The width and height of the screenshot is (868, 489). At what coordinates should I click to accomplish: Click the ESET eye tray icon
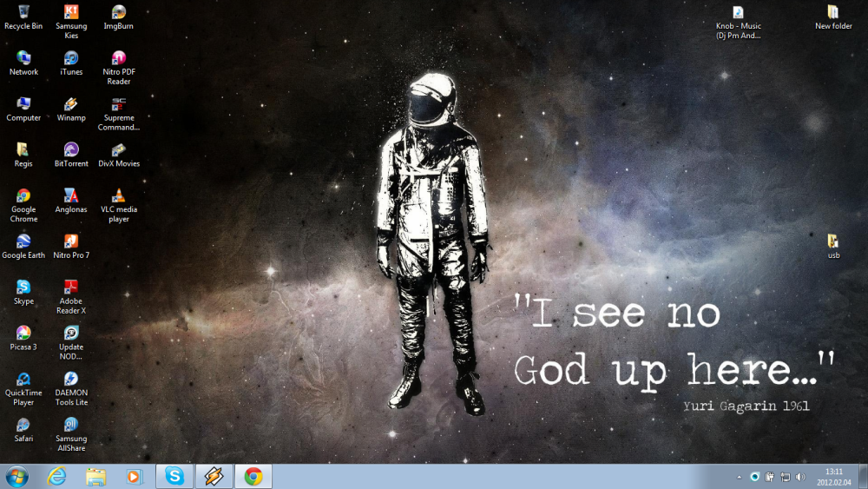click(754, 477)
